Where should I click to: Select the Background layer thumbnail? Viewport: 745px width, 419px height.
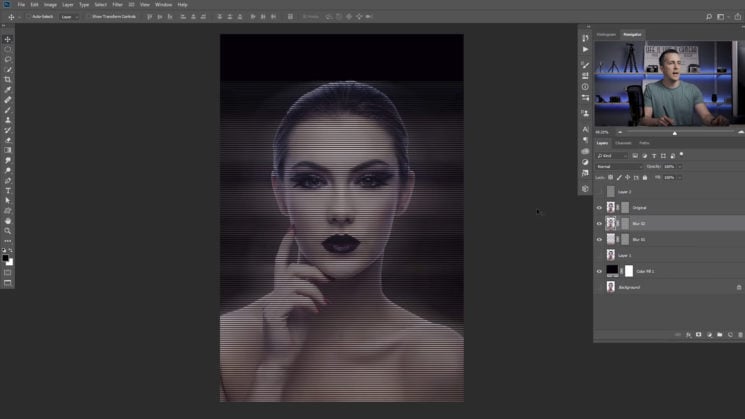[x=611, y=287]
